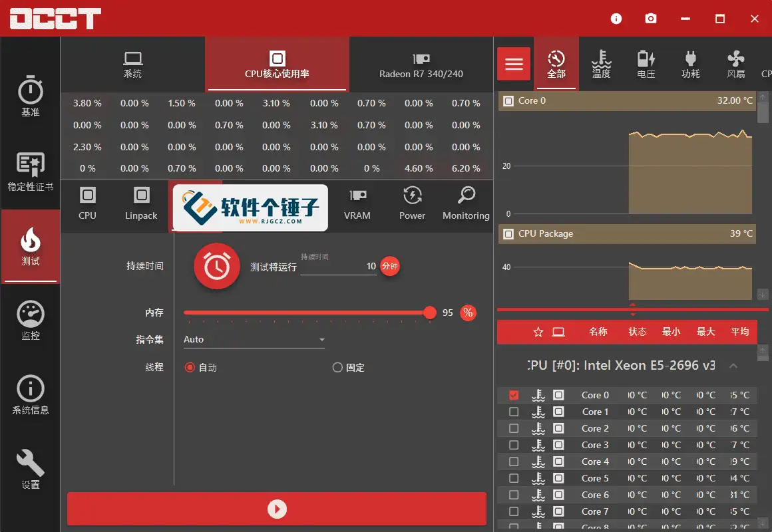Viewport: 772px width, 532px height.
Task: Sort by the 最小 column header
Action: (671, 332)
